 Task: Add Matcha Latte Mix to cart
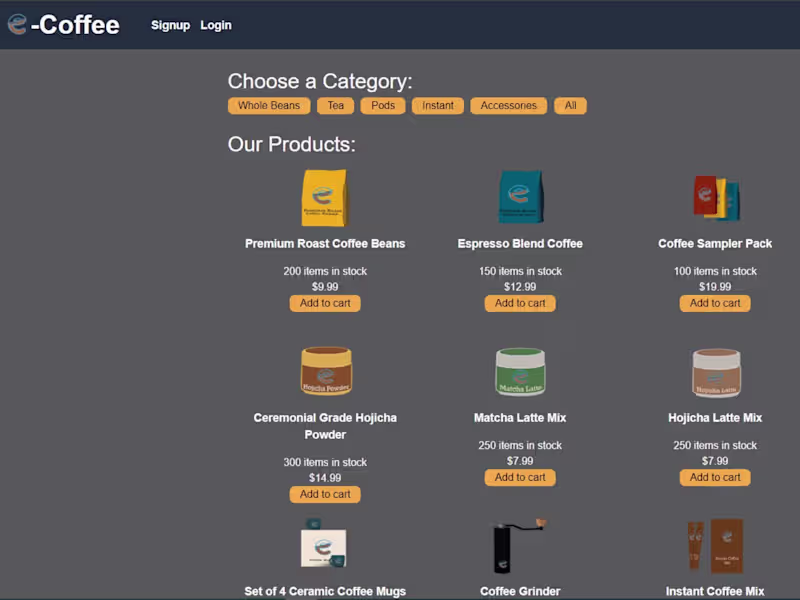coord(520,478)
